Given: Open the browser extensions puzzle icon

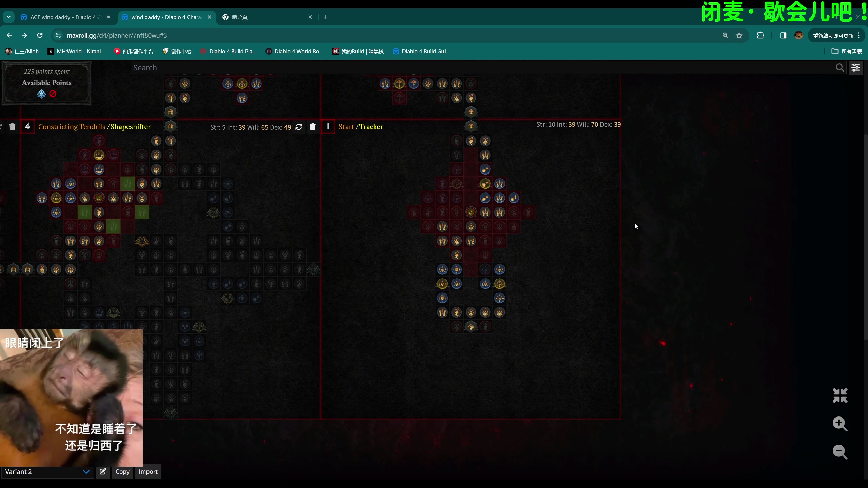Looking at the screenshot, I should click(761, 35).
